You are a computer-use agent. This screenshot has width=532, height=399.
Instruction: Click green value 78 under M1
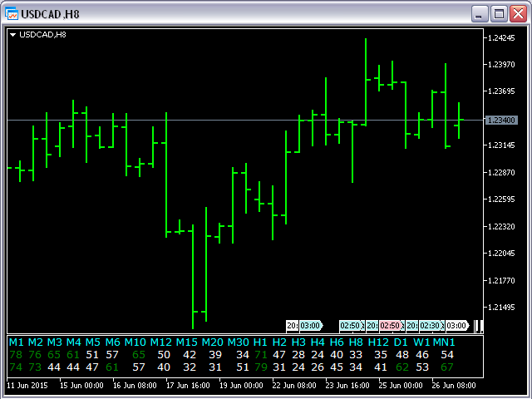pyautogui.click(x=16, y=355)
